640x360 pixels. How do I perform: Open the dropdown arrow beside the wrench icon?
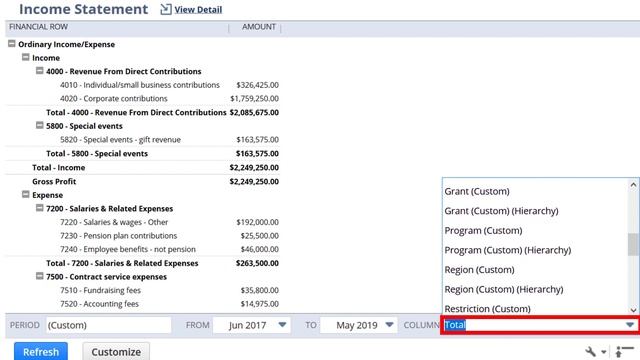point(603,352)
